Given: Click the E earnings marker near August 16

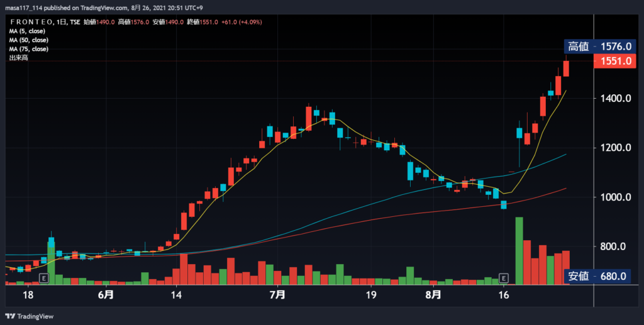Looking at the screenshot, I should [504, 278].
